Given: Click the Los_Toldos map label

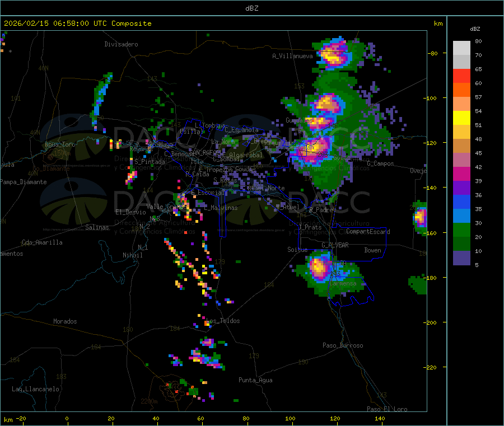Looking at the screenshot, I should click(x=223, y=321).
